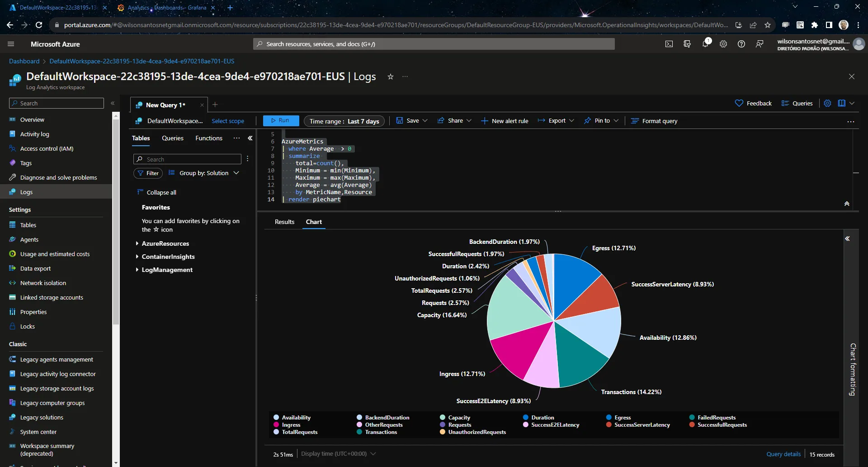Open the help question mark icon
Screen dimensions: 868x467
pyautogui.click(x=741, y=44)
